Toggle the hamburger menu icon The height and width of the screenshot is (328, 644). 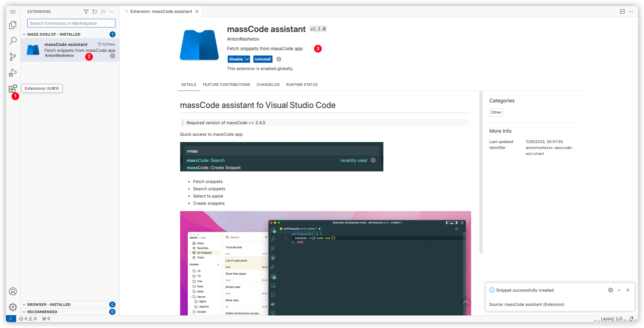click(13, 12)
